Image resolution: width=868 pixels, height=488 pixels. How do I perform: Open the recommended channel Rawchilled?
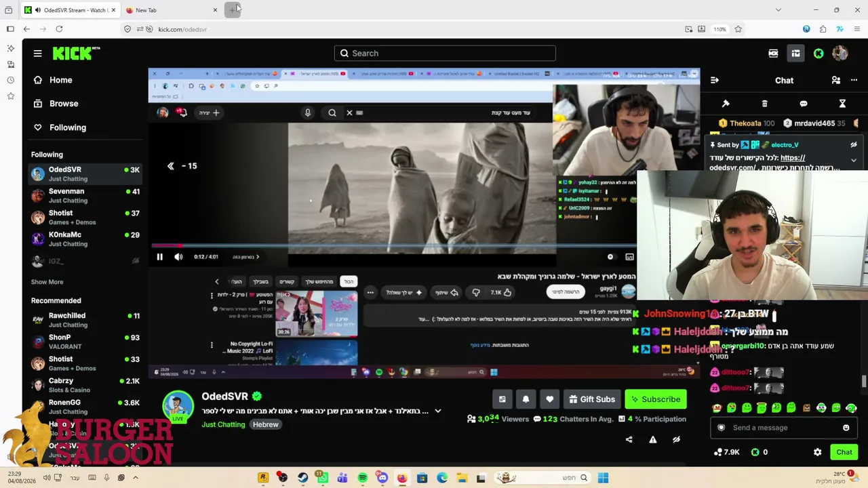point(85,320)
